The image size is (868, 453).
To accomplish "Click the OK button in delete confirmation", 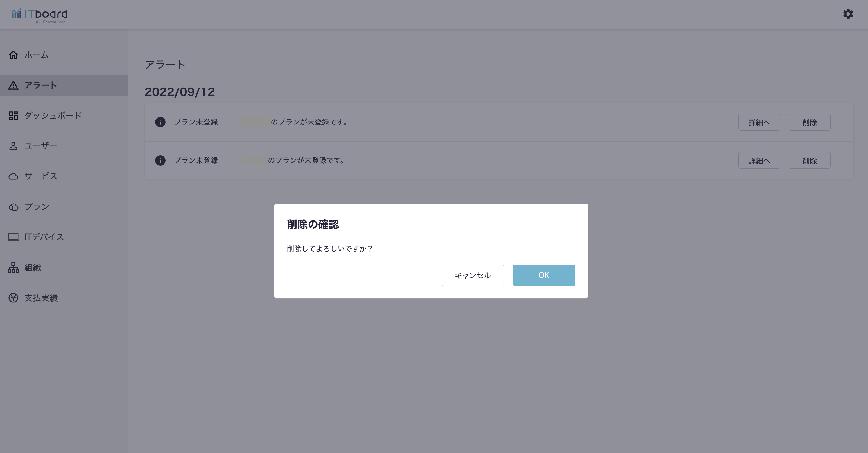I will (544, 275).
